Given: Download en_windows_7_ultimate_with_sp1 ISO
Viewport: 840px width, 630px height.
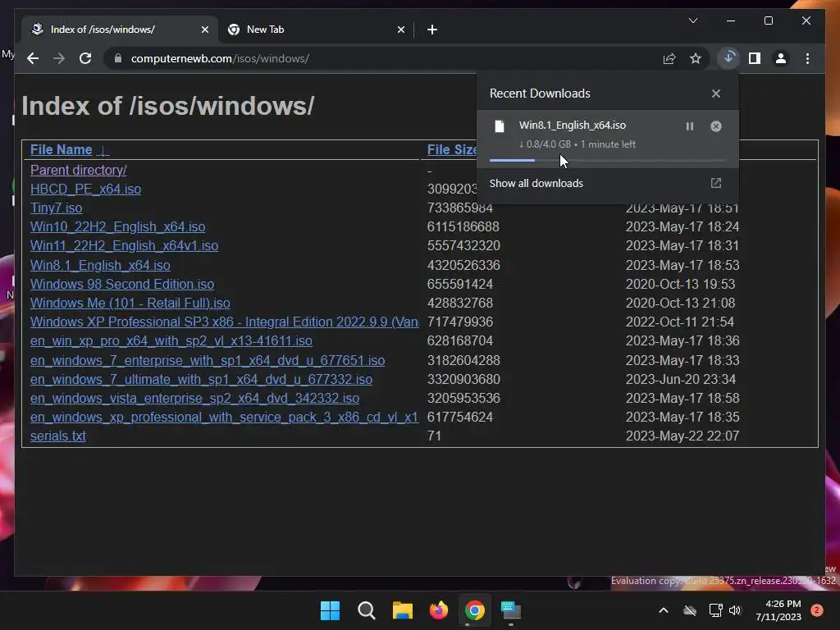Looking at the screenshot, I should pyautogui.click(x=202, y=379).
